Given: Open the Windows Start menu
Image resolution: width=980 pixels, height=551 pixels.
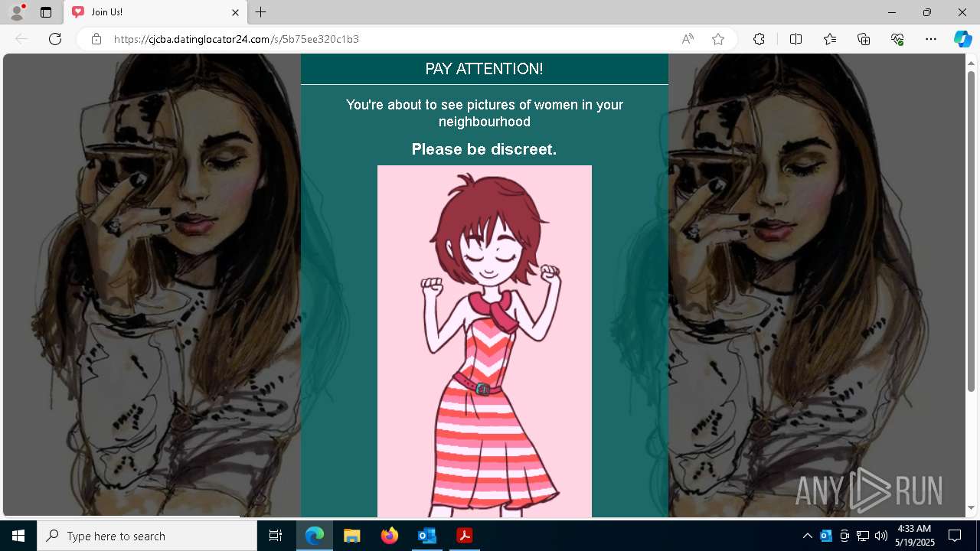Looking at the screenshot, I should [x=18, y=536].
